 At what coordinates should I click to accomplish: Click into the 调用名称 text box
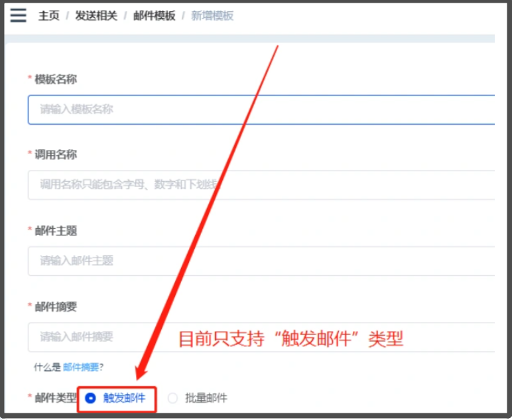[261, 185]
